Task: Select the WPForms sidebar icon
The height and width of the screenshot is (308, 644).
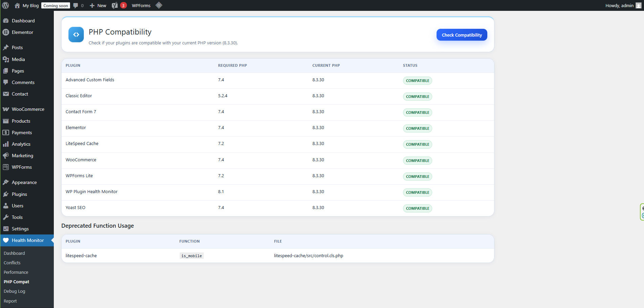Action: [6, 167]
